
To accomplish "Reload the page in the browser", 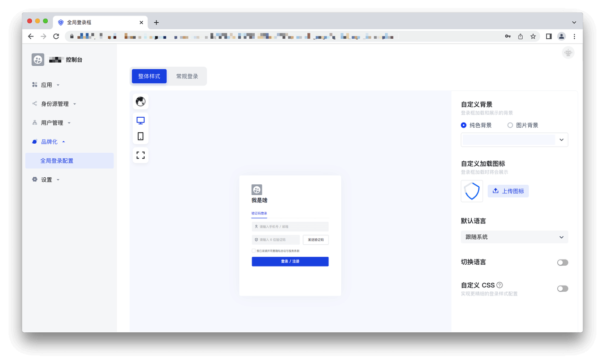I will click(56, 36).
